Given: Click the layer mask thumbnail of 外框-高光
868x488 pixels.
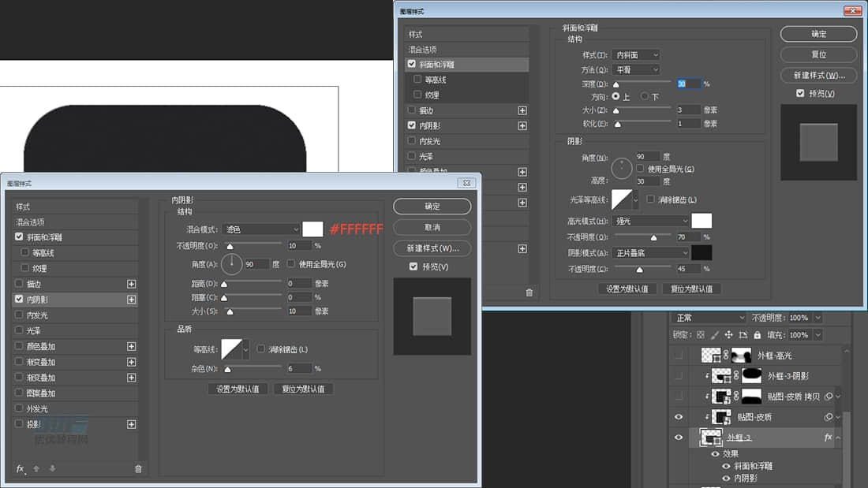Looking at the screenshot, I should (741, 356).
